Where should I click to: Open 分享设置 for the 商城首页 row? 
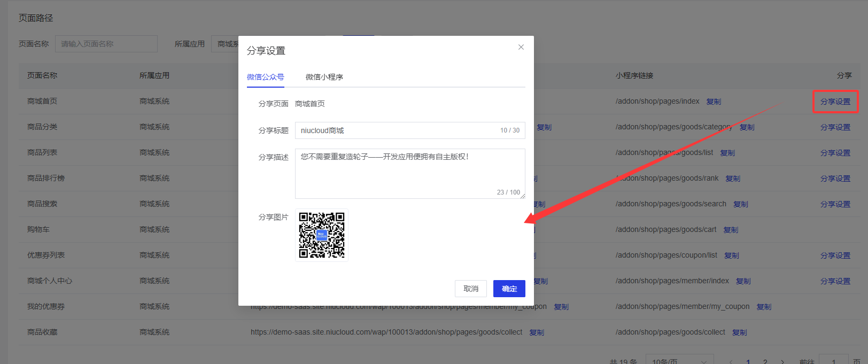(x=835, y=102)
